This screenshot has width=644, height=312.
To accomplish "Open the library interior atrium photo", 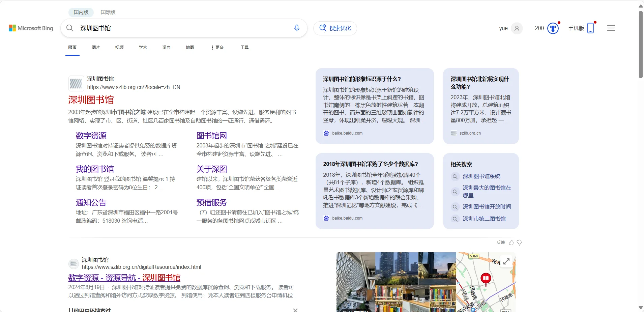I will (x=355, y=282).
